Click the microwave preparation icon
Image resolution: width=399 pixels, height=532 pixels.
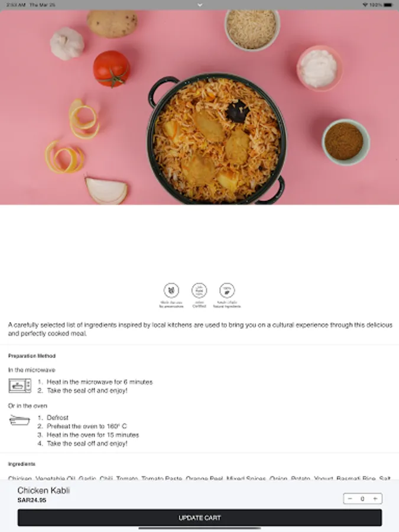pos(20,386)
